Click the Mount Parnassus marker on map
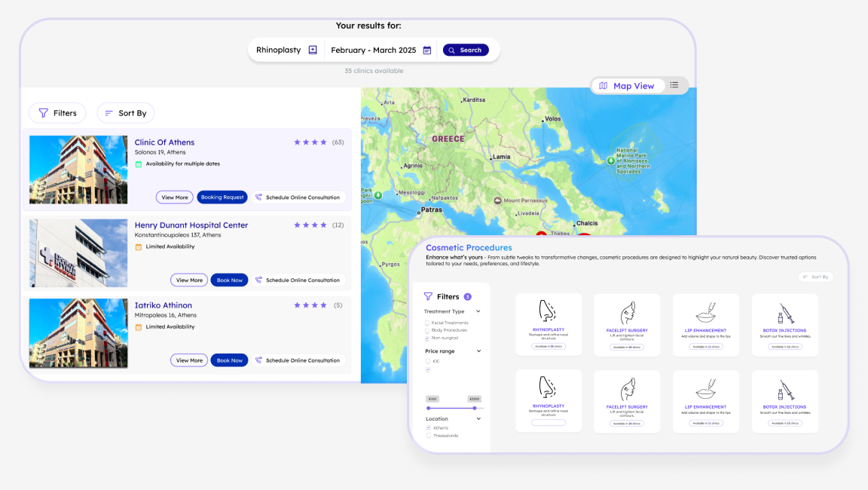The image size is (868, 490). click(497, 201)
